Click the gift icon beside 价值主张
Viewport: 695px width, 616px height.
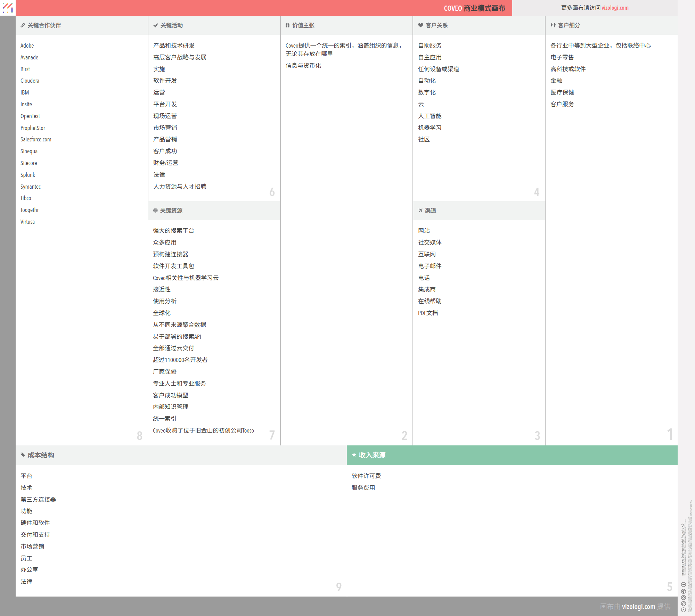click(287, 25)
